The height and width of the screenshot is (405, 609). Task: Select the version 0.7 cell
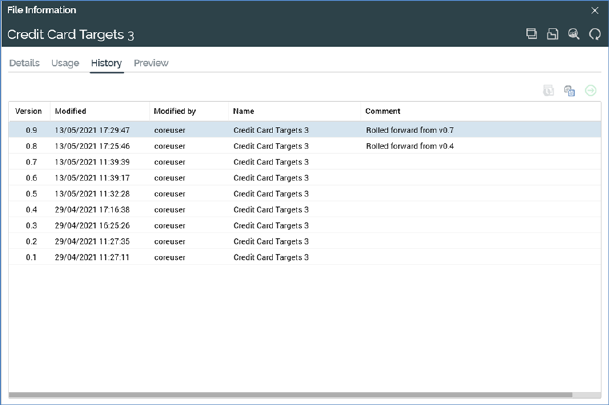click(31, 162)
